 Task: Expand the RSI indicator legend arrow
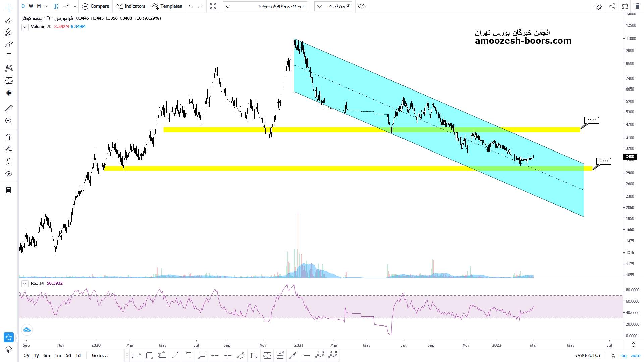25,284
